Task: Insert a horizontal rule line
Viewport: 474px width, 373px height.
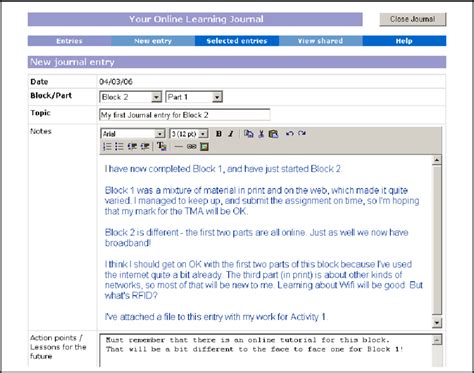Action: 179,146
